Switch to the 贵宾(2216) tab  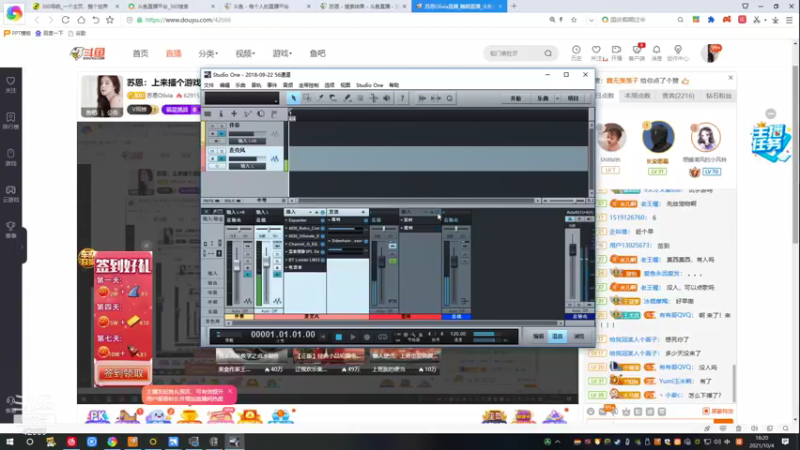[x=678, y=95]
